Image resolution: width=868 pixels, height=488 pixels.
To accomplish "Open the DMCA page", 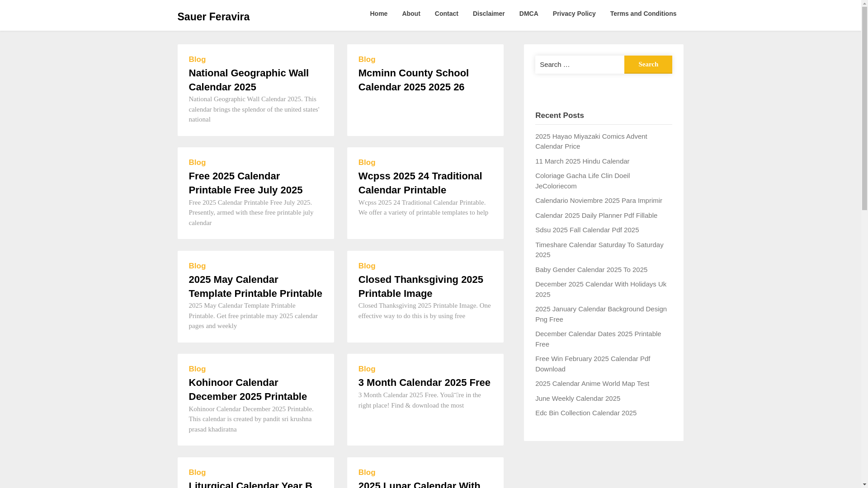I will (528, 14).
